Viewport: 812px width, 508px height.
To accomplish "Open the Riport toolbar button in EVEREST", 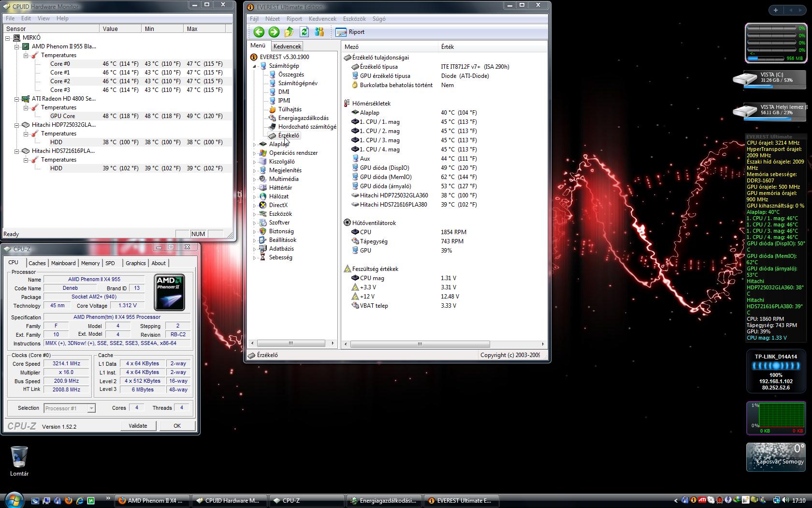I will 350,32.
